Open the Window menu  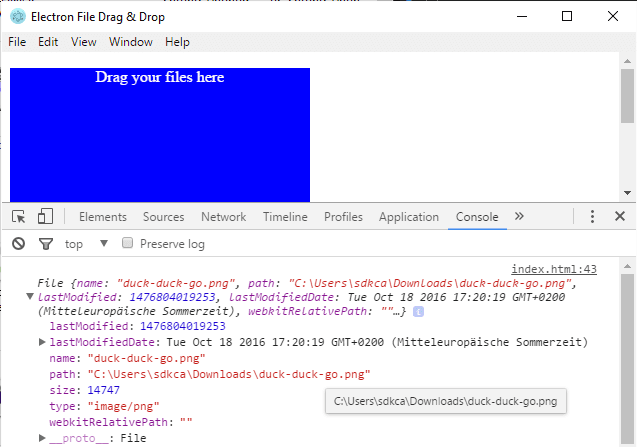point(130,42)
